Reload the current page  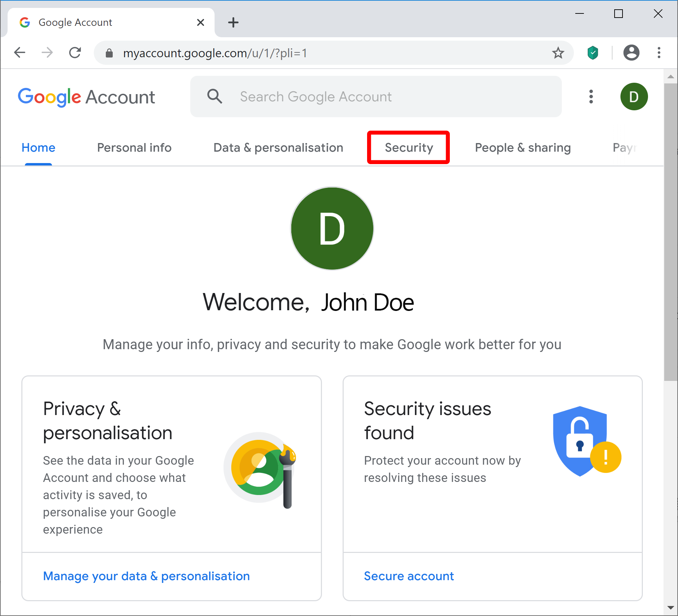[x=75, y=52]
